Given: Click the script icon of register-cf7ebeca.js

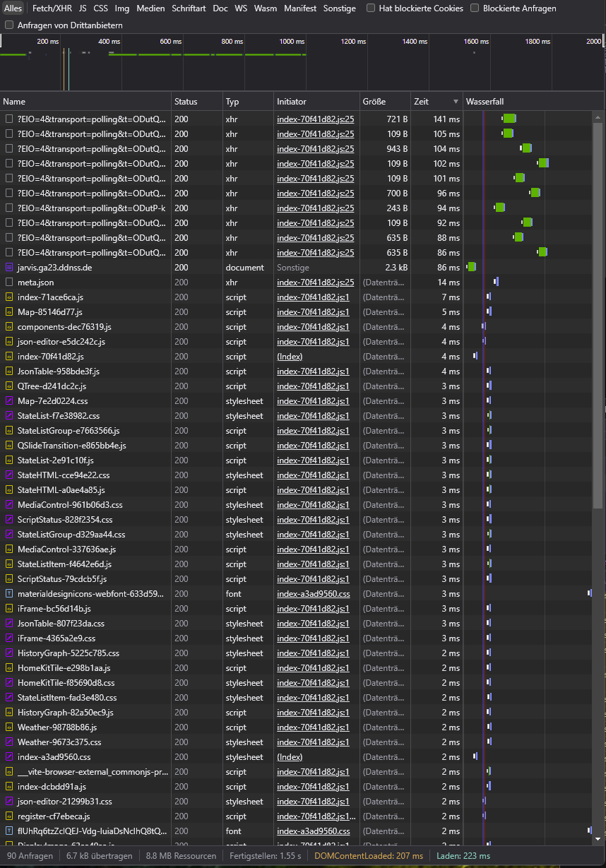Looking at the screenshot, I should (9, 816).
